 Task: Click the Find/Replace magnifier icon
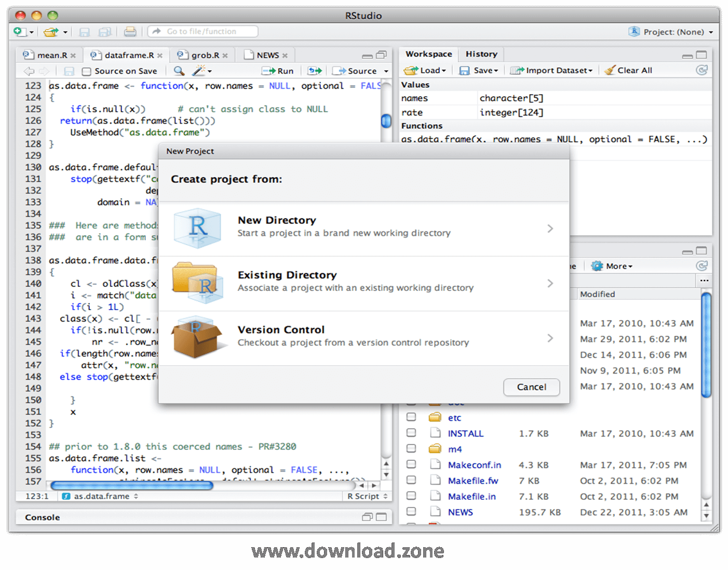tap(179, 71)
